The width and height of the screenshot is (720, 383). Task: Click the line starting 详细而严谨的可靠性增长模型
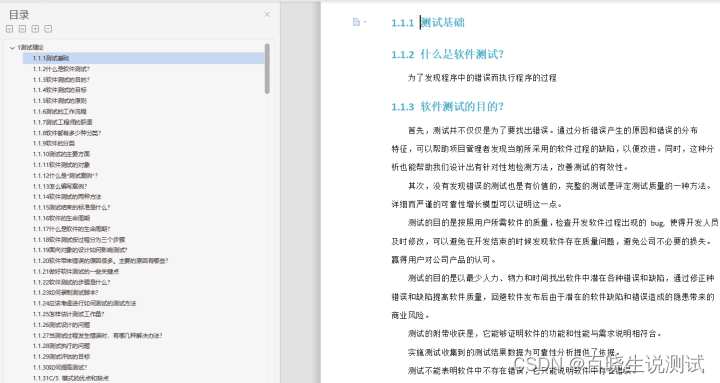[x=477, y=204]
